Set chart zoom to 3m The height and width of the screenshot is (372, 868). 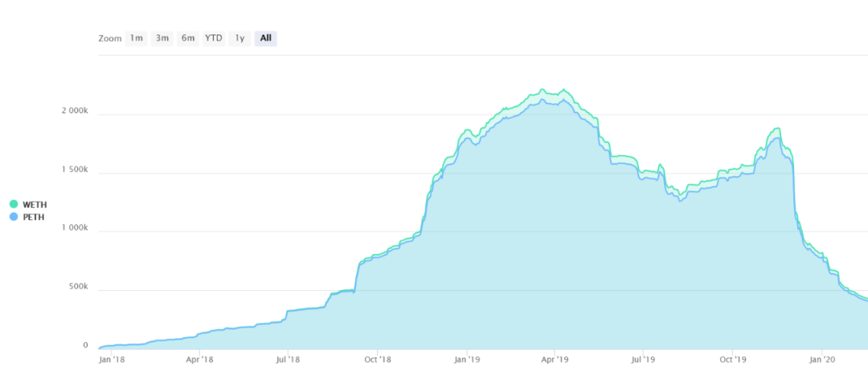pyautogui.click(x=162, y=39)
